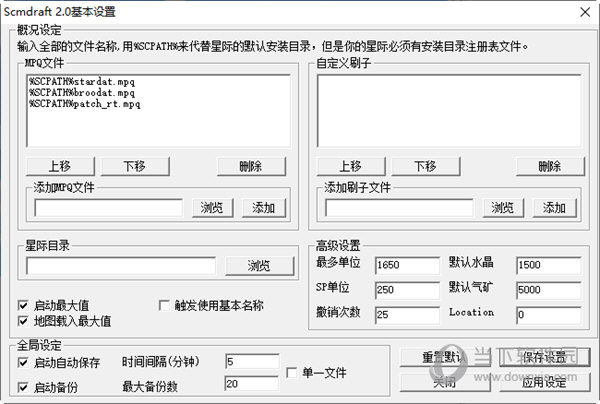600x404 pixels.
Task: Click the 关闭 button
Action: point(445,382)
